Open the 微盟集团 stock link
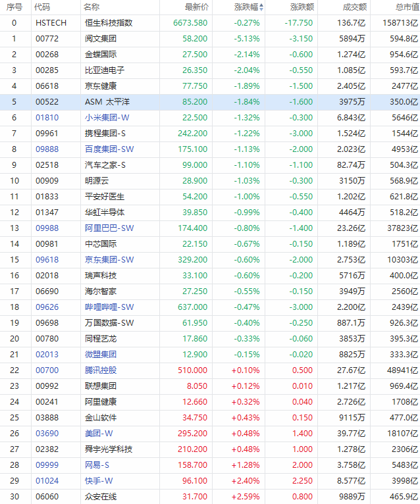The width and height of the screenshot is (420, 504). click(x=101, y=355)
